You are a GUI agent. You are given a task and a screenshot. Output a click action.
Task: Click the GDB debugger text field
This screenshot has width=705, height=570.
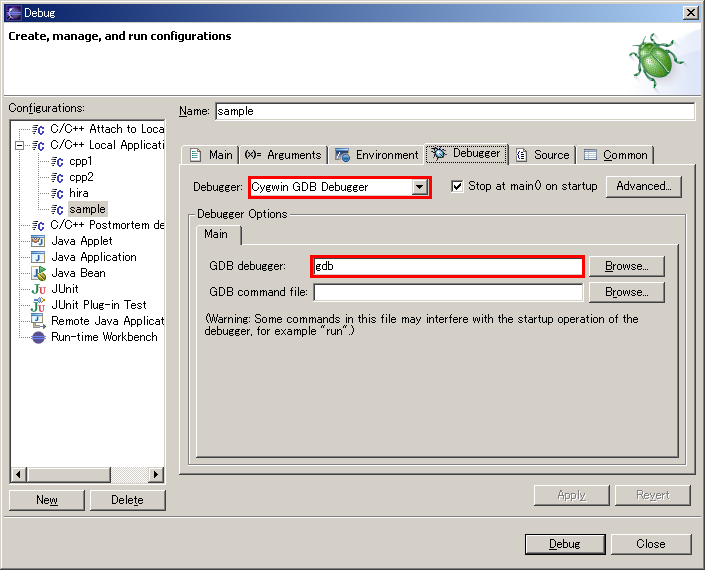pyautogui.click(x=447, y=267)
